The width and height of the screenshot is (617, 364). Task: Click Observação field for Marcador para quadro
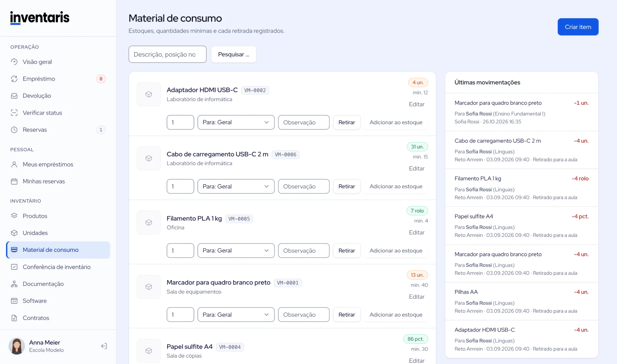[x=304, y=315]
